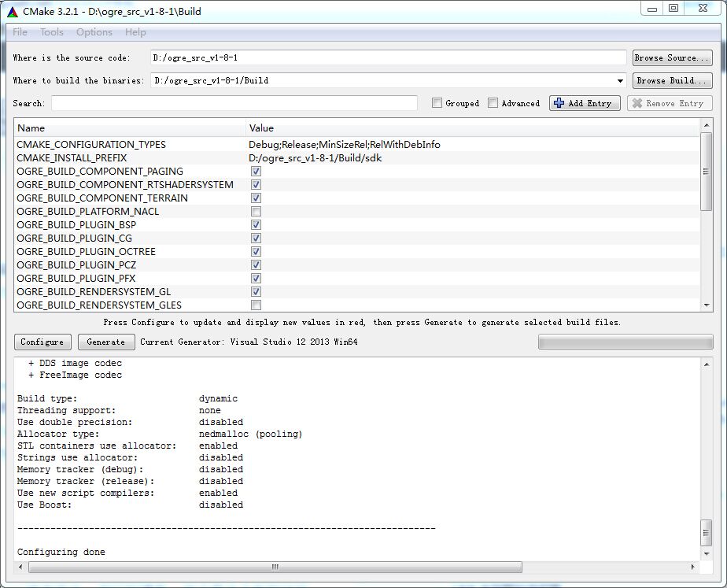Image resolution: width=727 pixels, height=588 pixels.
Task: Click left arrow of output horizontal scrollbar
Action: [x=20, y=567]
